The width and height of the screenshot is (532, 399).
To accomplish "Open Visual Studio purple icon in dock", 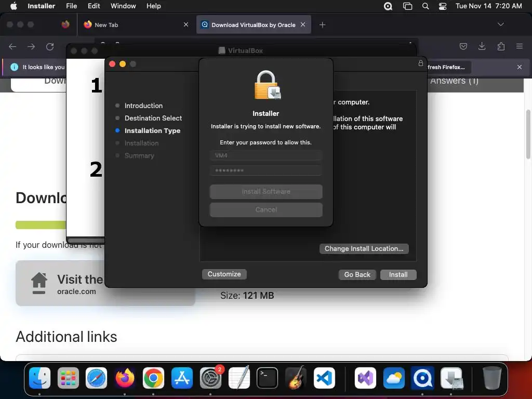I will pos(365,378).
